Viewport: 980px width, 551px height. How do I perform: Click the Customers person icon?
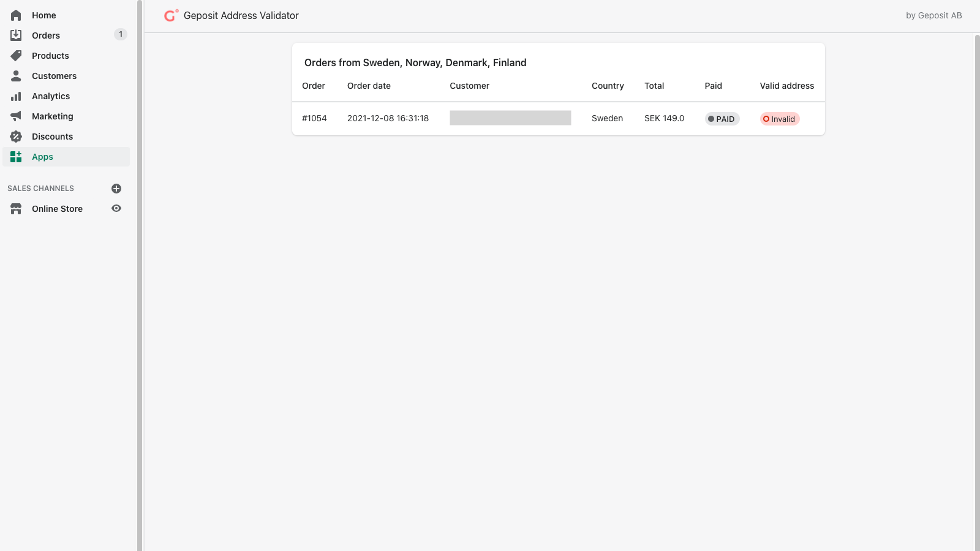(16, 76)
